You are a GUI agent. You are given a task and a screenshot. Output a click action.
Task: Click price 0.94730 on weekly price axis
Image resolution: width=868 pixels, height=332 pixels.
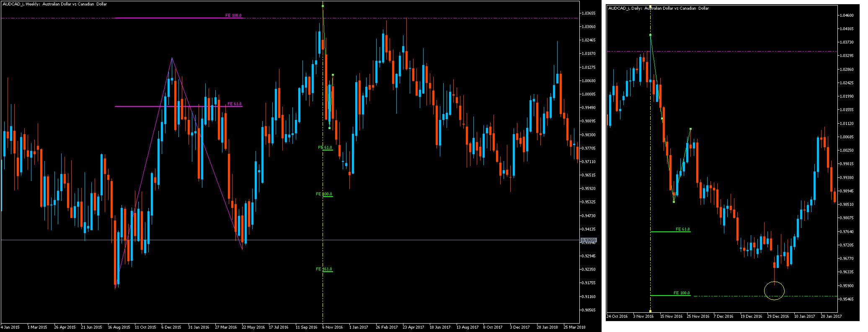click(589, 216)
